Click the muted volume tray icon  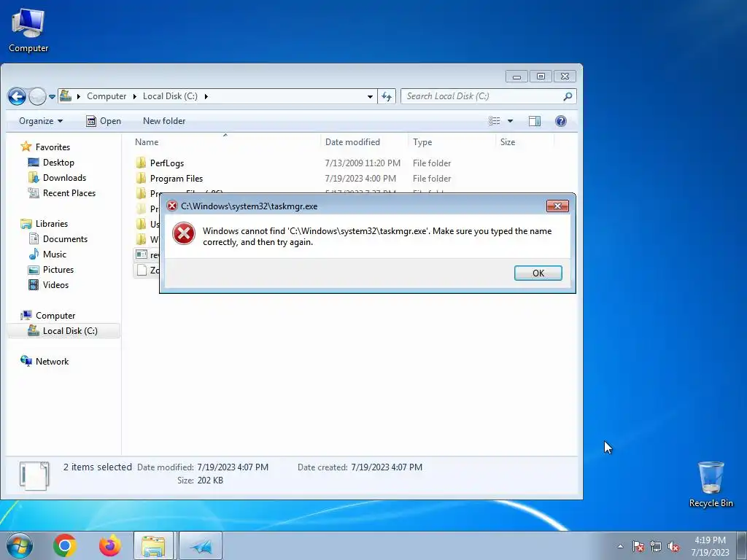(x=673, y=546)
